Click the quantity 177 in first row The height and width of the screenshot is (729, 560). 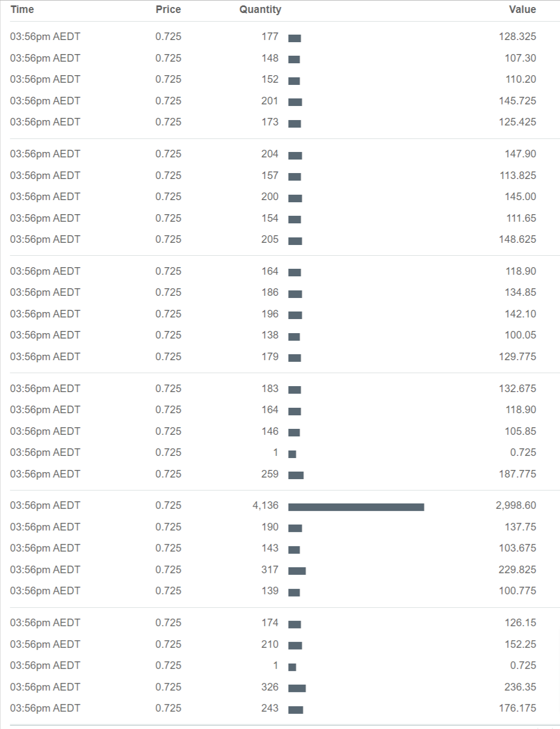click(270, 37)
